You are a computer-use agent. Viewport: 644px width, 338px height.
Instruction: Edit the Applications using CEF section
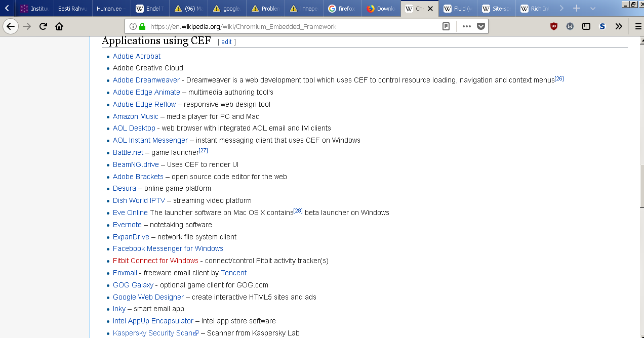coord(226,42)
